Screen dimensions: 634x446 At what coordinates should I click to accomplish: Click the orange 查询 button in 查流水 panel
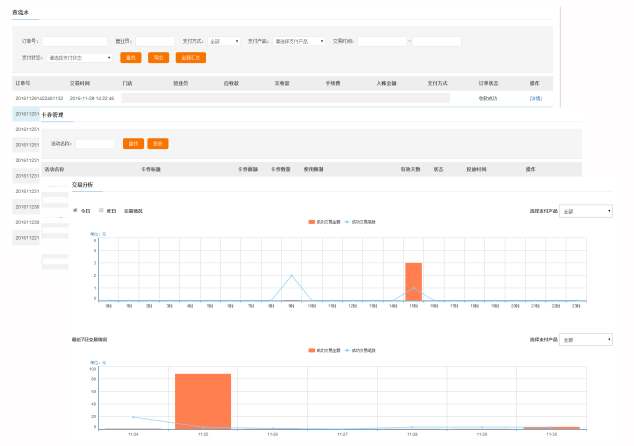click(x=130, y=58)
